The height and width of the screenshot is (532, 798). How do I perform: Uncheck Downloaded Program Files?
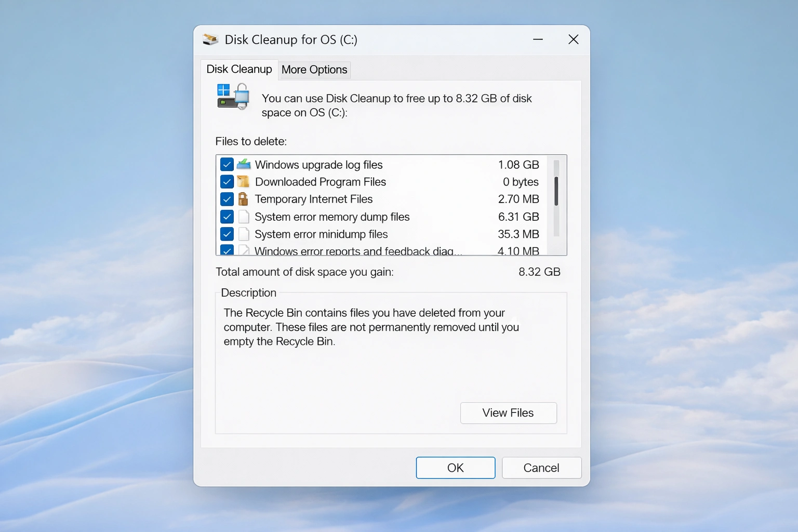point(227,182)
